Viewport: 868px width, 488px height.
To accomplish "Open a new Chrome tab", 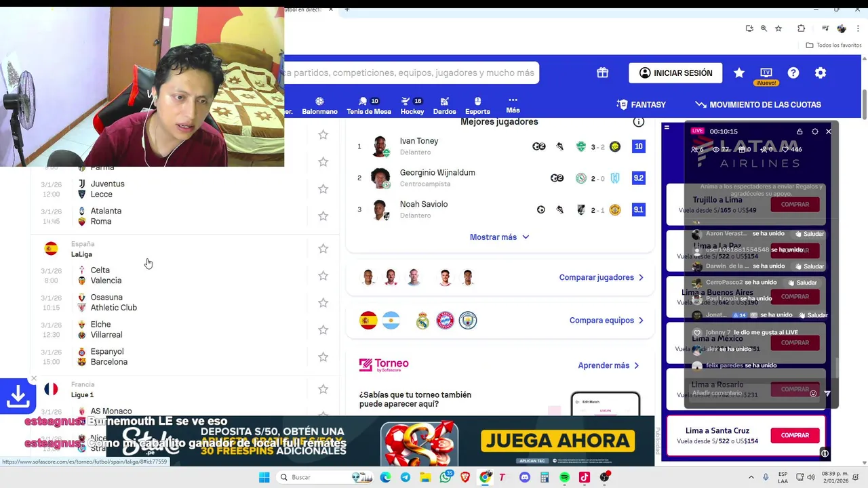I will [347, 9].
